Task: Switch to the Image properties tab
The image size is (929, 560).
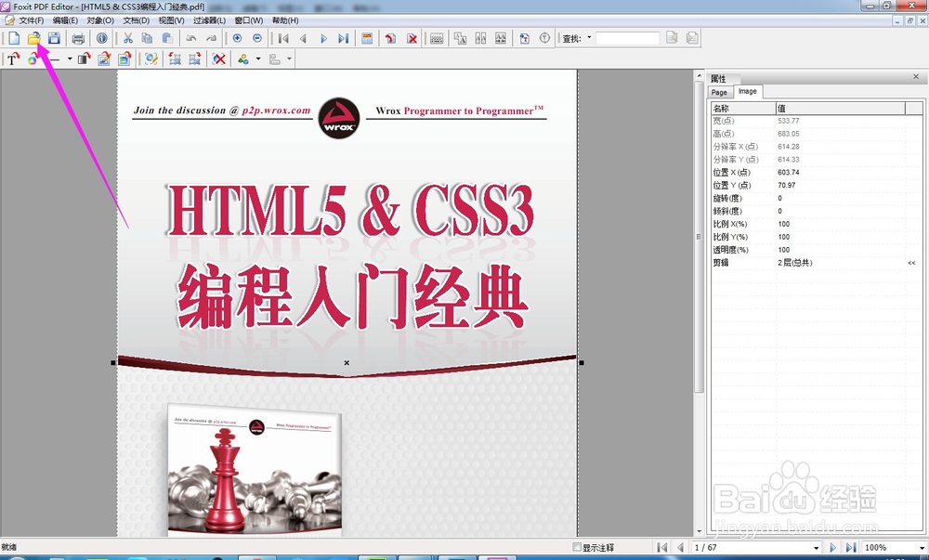Action: 748,91
